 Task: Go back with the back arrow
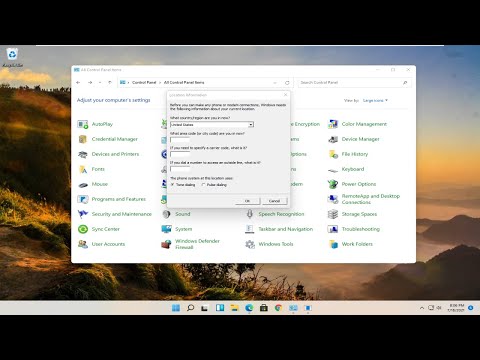pos(78,82)
